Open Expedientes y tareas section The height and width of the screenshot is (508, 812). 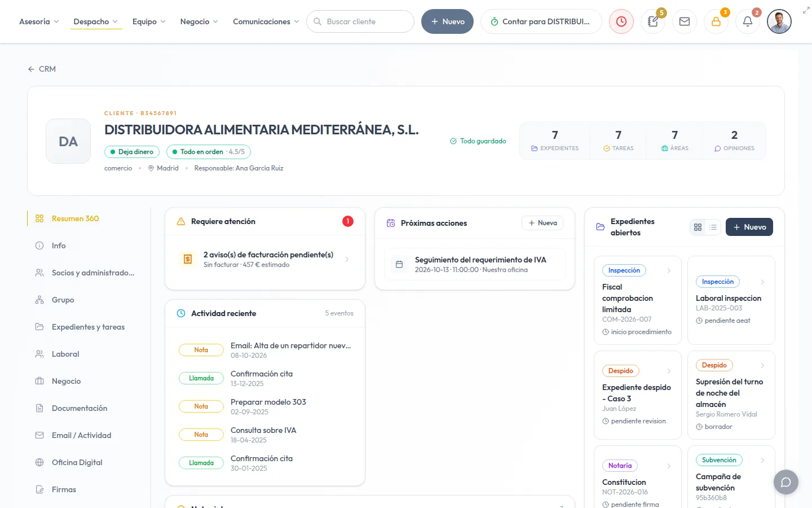pyautogui.click(x=88, y=327)
